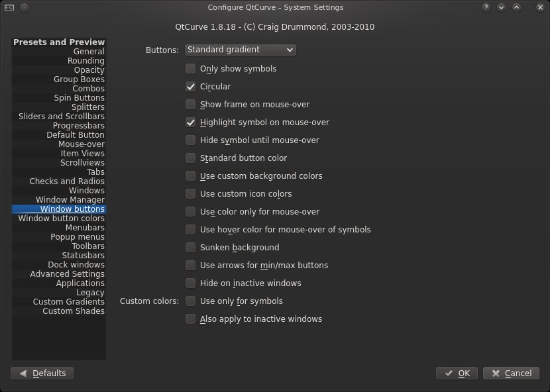Toggle Standard button color checkbox
This screenshot has width=550, height=392.
[190, 158]
